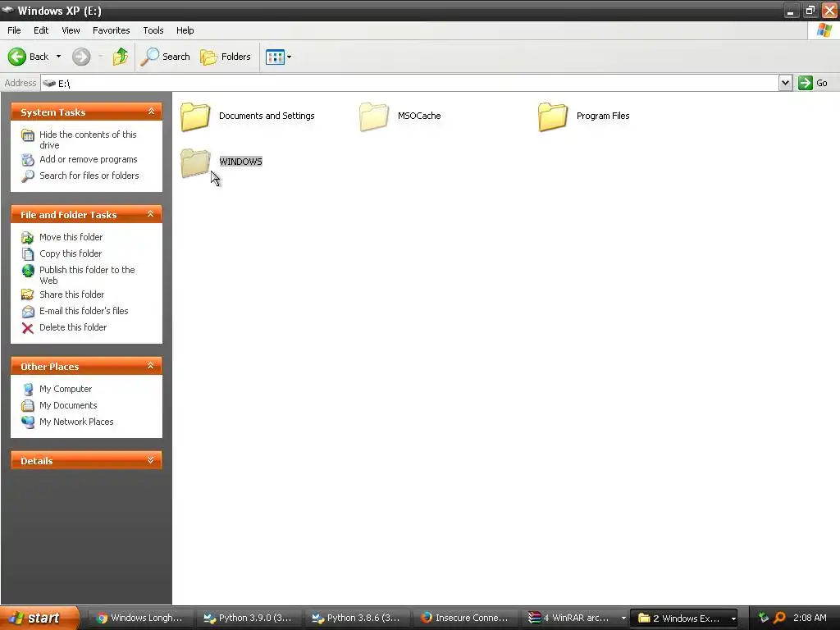Click Hide the contents of this drive

click(x=88, y=139)
